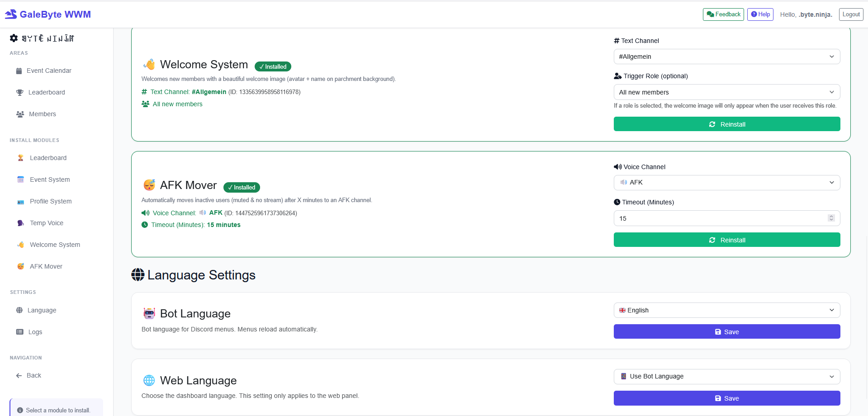Select the Leaderboard trophy icon in Areas
Screen dimensions: 868x416
(19, 92)
